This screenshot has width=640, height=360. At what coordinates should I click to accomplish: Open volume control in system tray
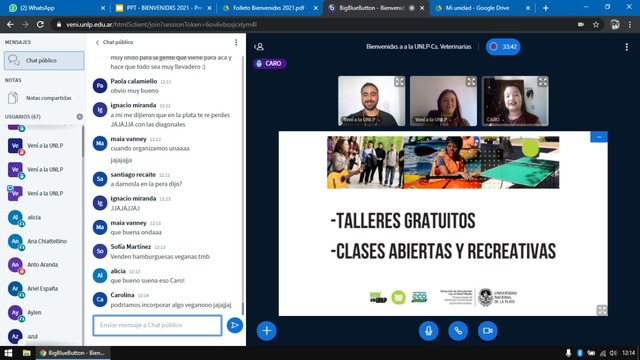pyautogui.click(x=613, y=353)
